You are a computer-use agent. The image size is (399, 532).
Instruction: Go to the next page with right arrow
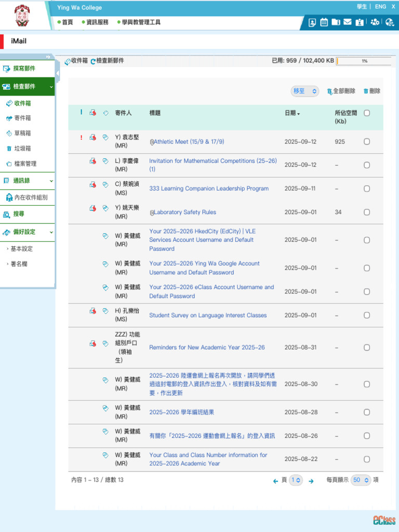click(x=311, y=481)
